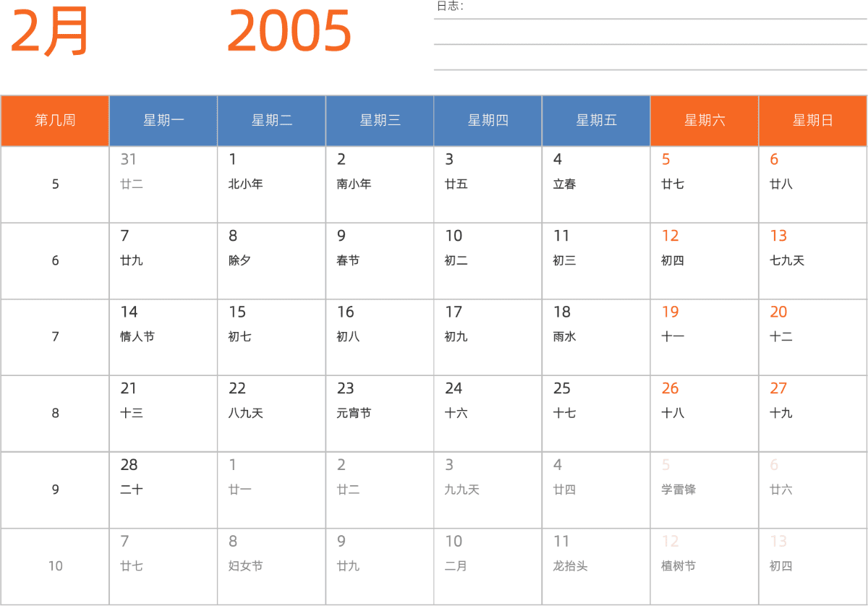Screen dimensions: 868x606
Task: Click the greyed 学雷锋 label
Action: point(678,490)
